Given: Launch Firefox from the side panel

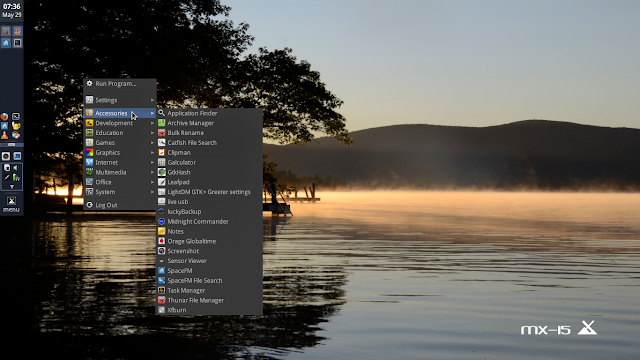Looking at the screenshot, I should tap(4, 117).
